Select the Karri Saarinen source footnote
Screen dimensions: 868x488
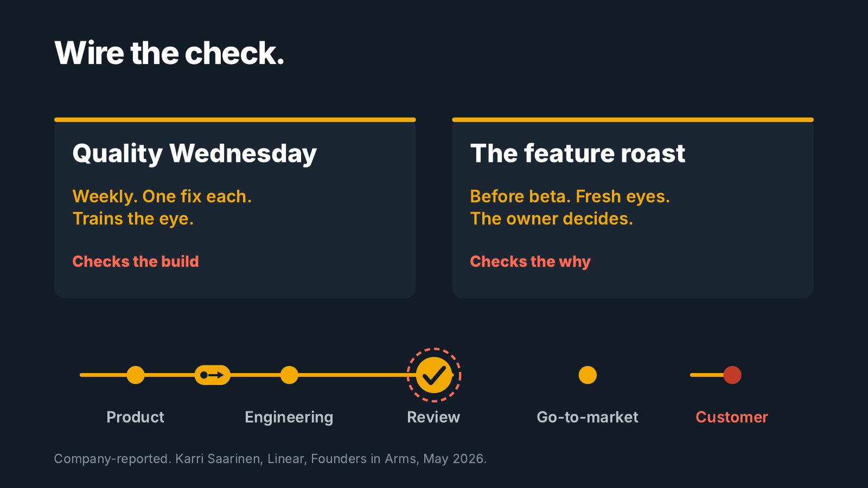(x=270, y=459)
